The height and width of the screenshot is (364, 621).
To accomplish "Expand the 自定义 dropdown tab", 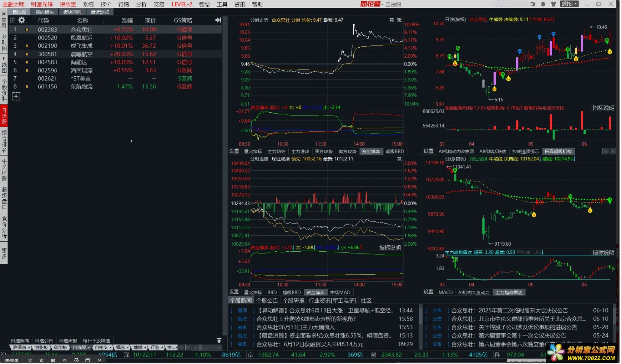I will click(x=103, y=347).
